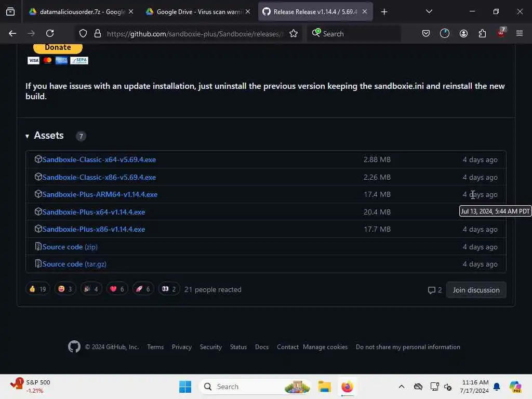Click the Join discussion button

click(x=476, y=290)
